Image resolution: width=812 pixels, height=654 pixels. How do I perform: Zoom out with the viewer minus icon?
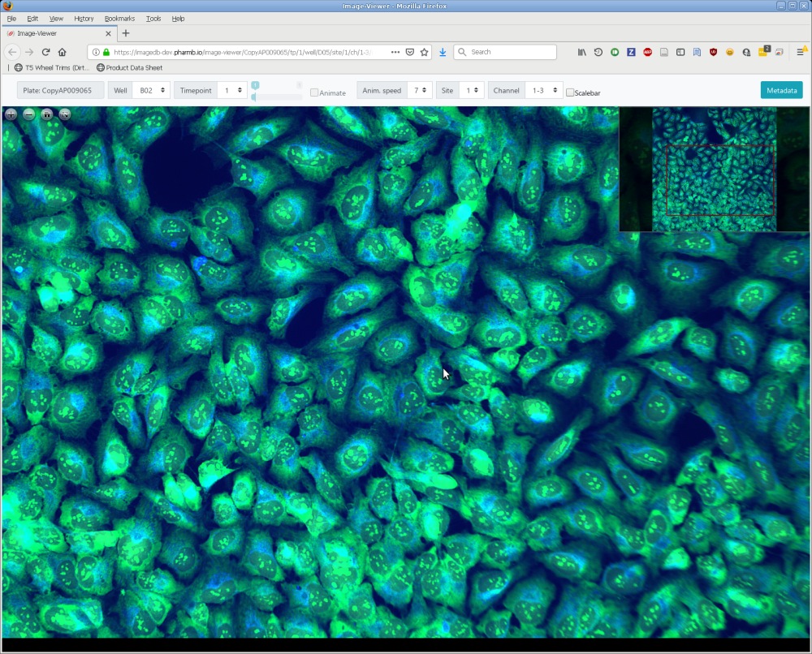tap(29, 114)
